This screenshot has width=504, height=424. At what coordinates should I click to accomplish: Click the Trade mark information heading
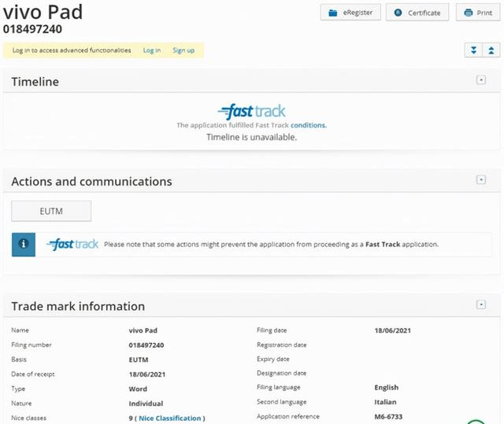coord(78,306)
